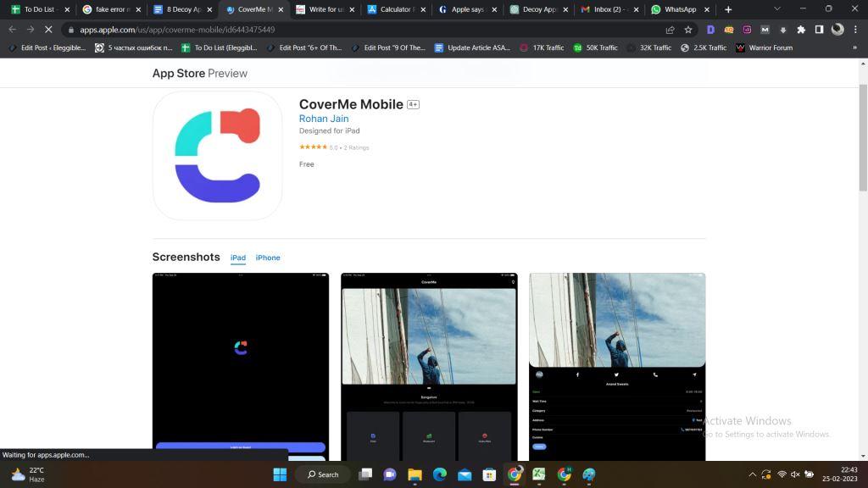Toggle the Chrome side panel
Screen dimensions: 868x488
tap(820, 30)
